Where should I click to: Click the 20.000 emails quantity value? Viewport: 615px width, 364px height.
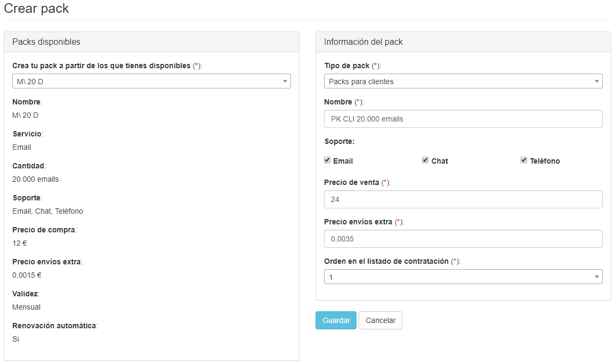pos(36,179)
